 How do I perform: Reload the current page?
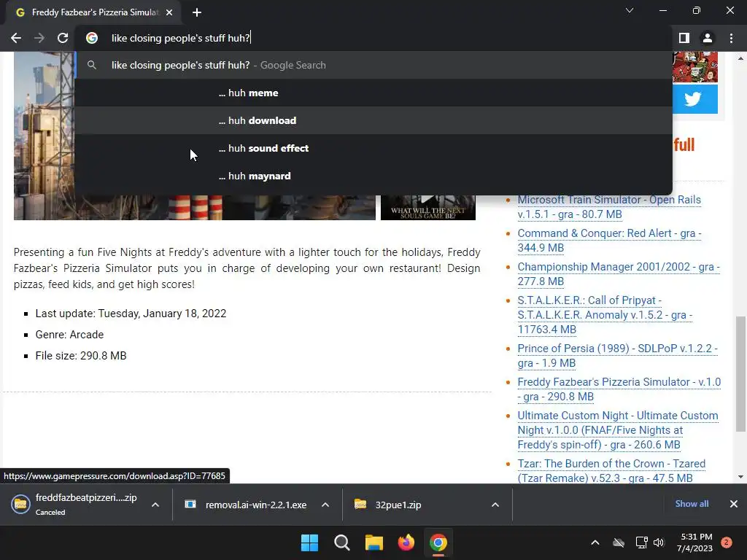coord(63,38)
